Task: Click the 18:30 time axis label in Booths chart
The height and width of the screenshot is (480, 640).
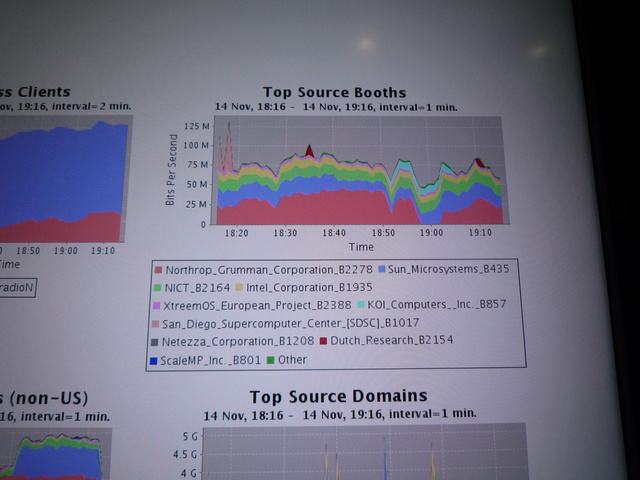Action: 285,233
